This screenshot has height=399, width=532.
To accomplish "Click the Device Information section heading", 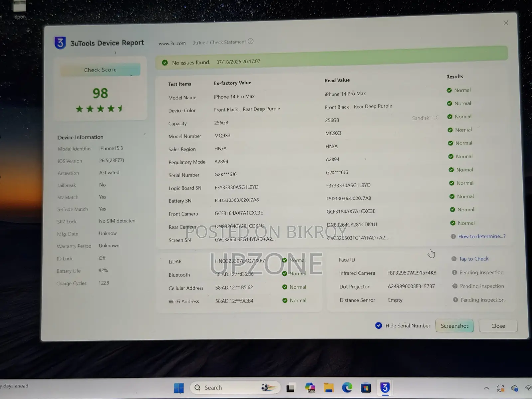I will 80,137.
